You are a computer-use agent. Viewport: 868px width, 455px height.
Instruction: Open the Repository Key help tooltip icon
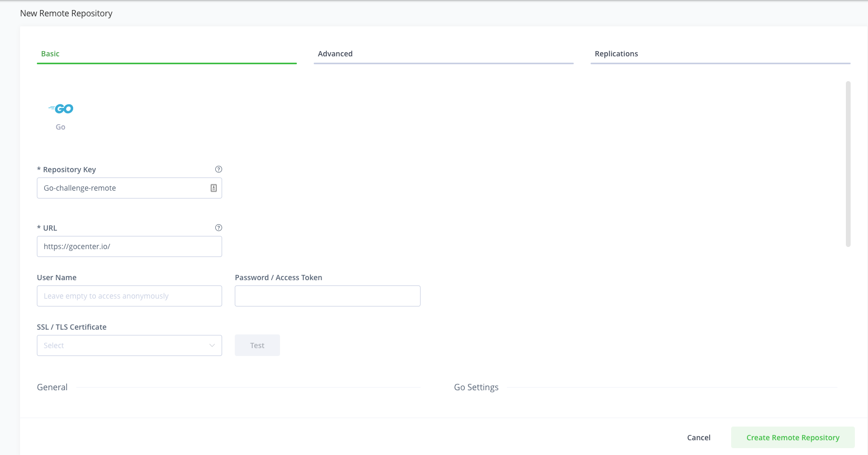tap(218, 170)
